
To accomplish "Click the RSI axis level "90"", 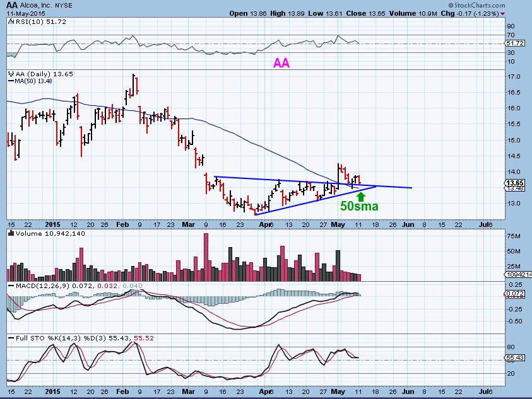I will 511,26.
